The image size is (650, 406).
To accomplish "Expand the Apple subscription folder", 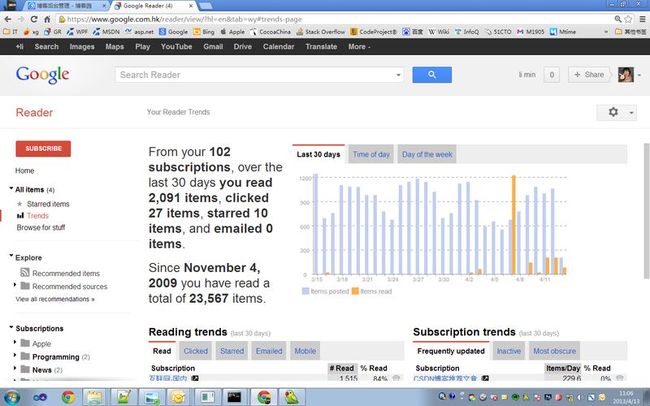I will coord(15,343).
